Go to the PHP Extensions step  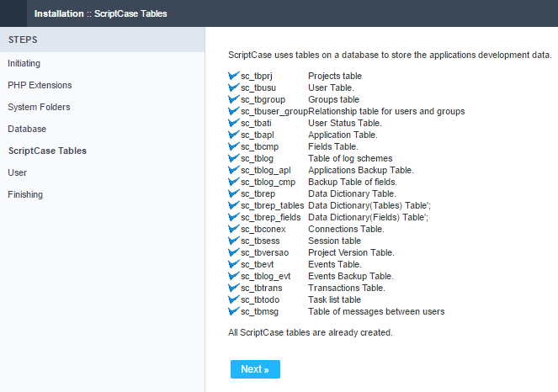tap(40, 85)
